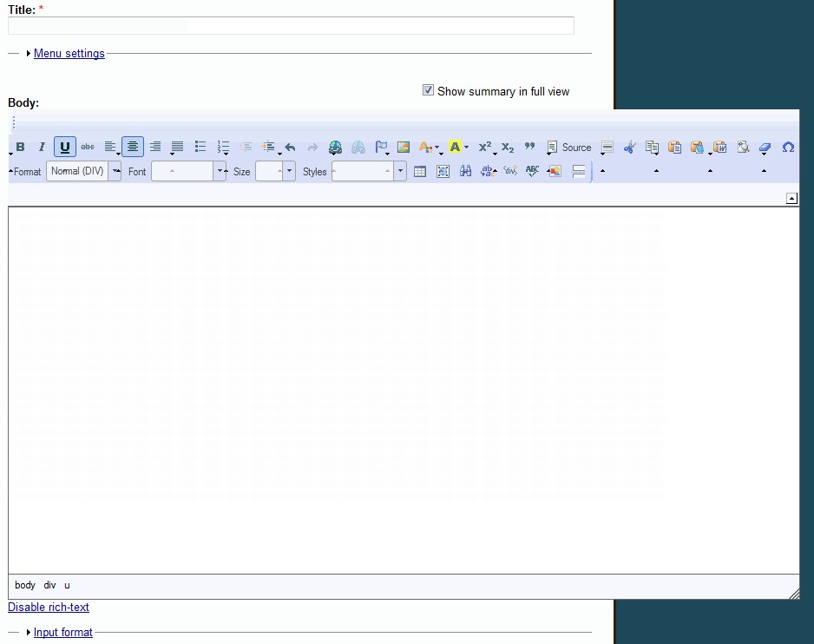Insert a table

(419, 171)
